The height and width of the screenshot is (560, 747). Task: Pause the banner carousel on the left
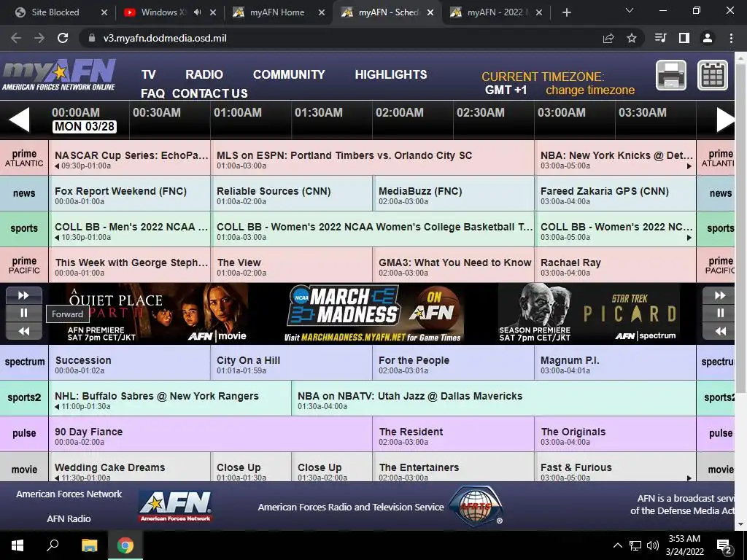point(24,313)
